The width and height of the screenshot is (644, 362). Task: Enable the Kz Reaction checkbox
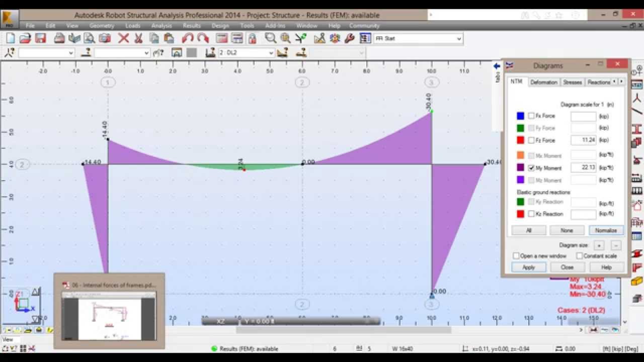point(531,214)
